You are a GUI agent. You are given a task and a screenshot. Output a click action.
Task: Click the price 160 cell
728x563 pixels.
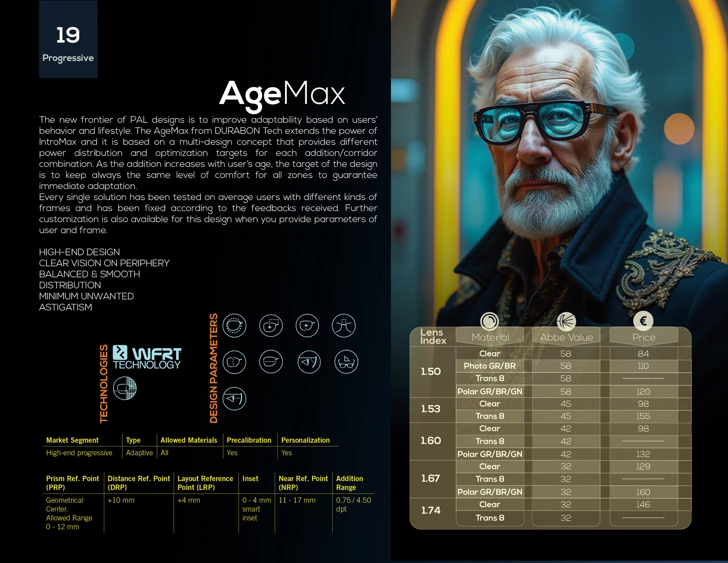643,492
